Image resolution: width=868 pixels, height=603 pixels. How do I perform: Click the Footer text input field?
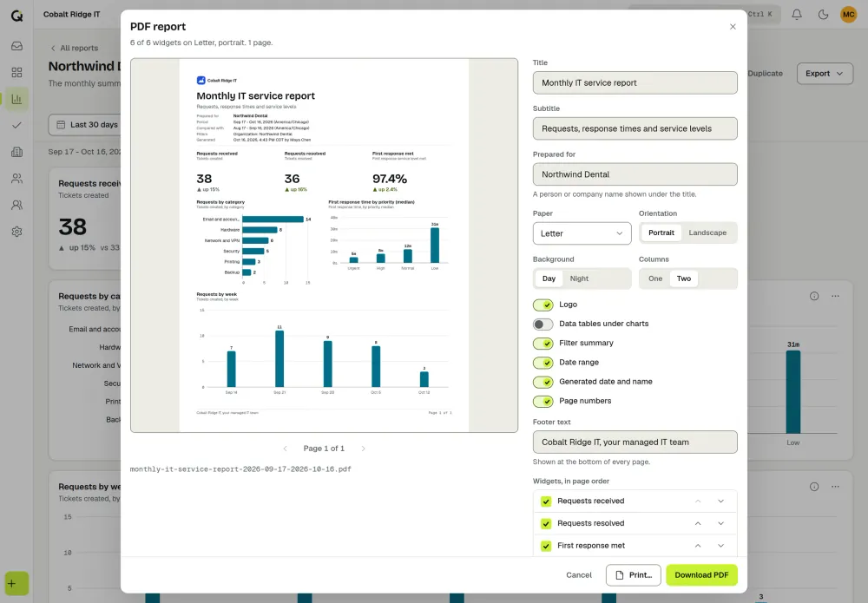[x=635, y=442]
